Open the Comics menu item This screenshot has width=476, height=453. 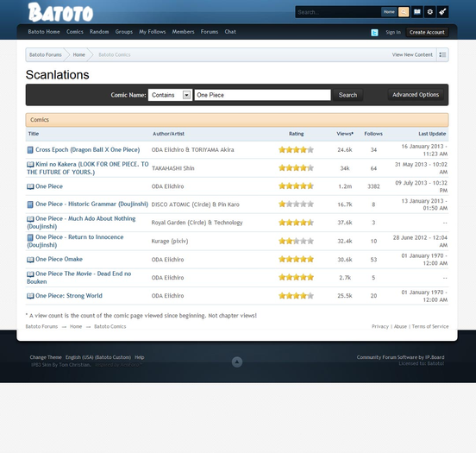click(75, 32)
